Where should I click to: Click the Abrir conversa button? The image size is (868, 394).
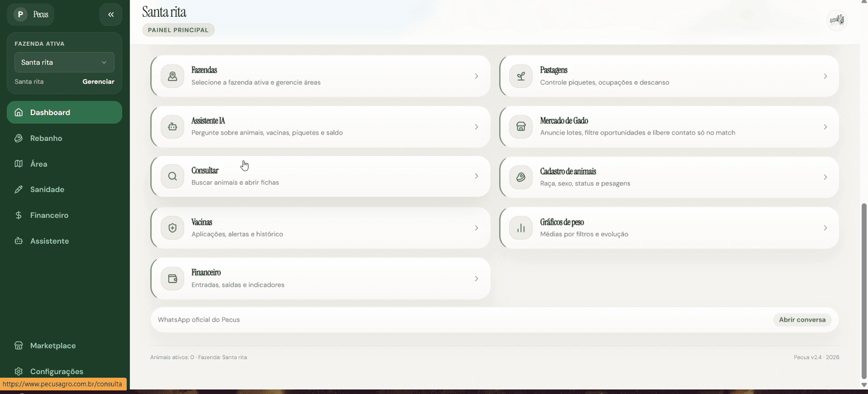(x=802, y=320)
